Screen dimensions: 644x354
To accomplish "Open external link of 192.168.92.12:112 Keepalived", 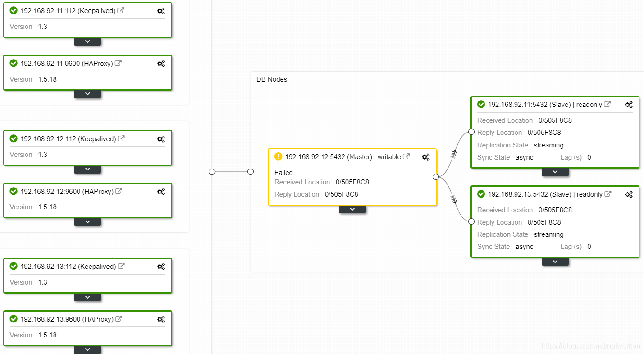I will pos(121,138).
